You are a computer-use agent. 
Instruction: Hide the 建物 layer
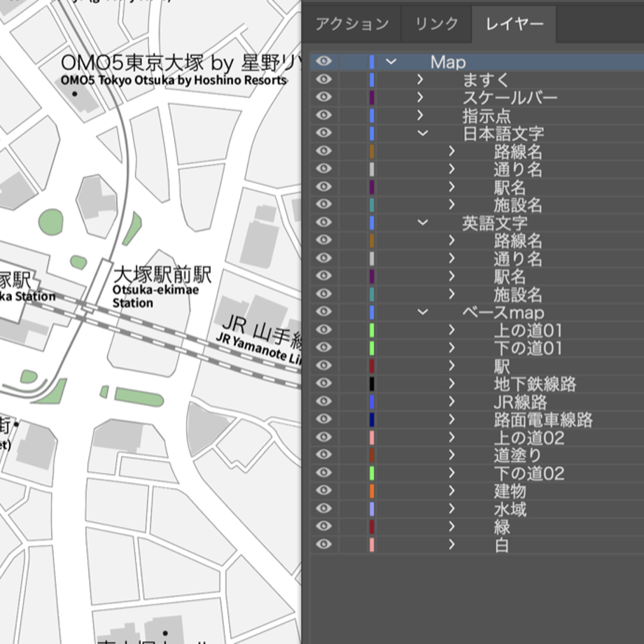pos(323,491)
